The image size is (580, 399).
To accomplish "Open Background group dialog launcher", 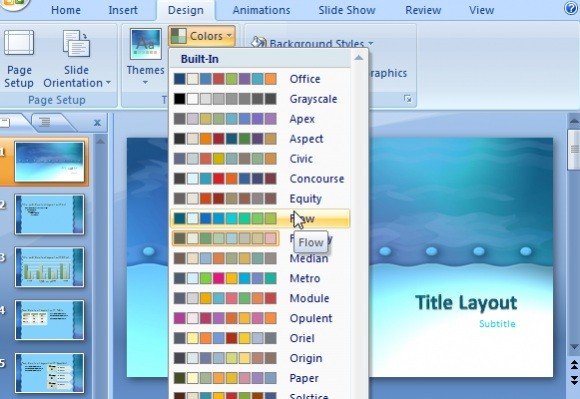I will point(408,99).
